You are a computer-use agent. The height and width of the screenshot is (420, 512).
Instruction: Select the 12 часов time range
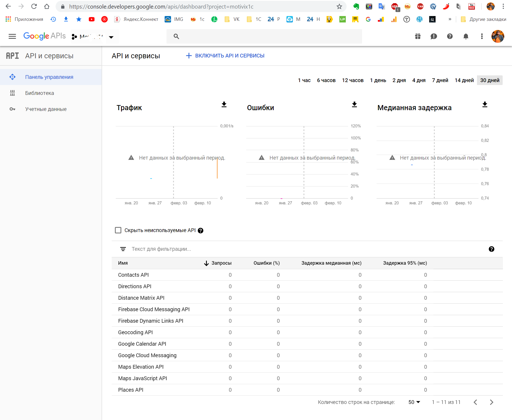click(x=353, y=80)
